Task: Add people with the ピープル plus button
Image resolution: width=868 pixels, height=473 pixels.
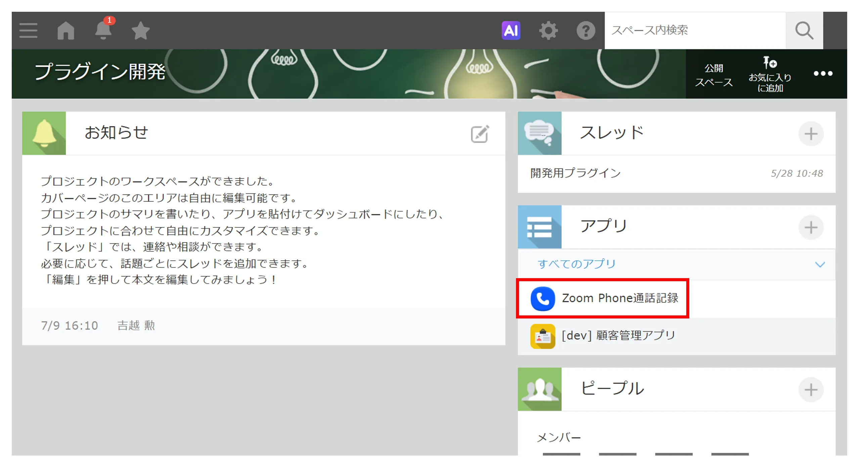Action: (x=811, y=390)
